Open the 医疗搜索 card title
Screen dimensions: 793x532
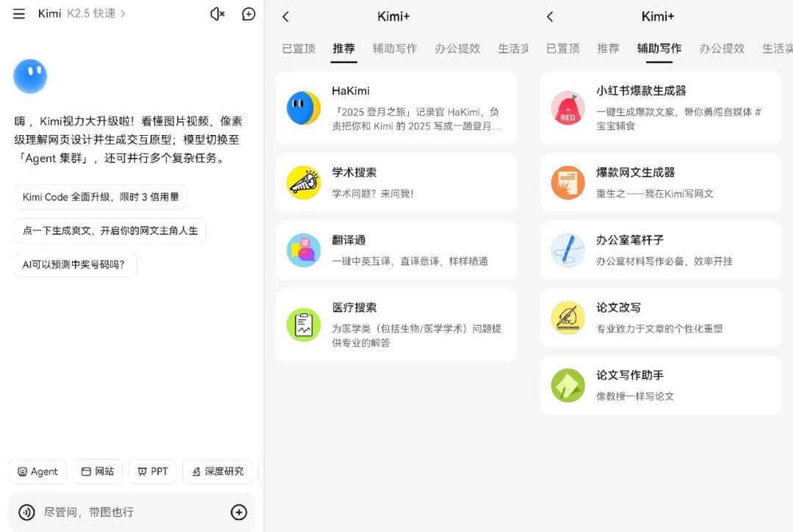pos(354,307)
